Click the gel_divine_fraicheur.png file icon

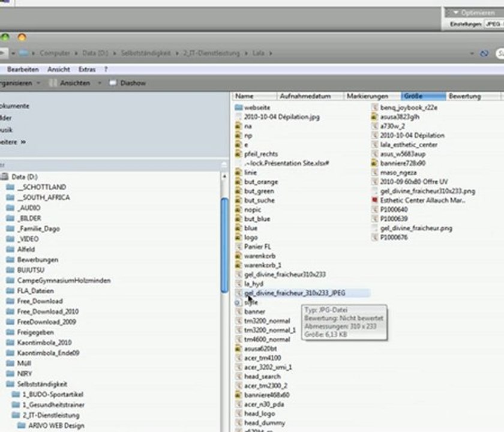tap(374, 228)
